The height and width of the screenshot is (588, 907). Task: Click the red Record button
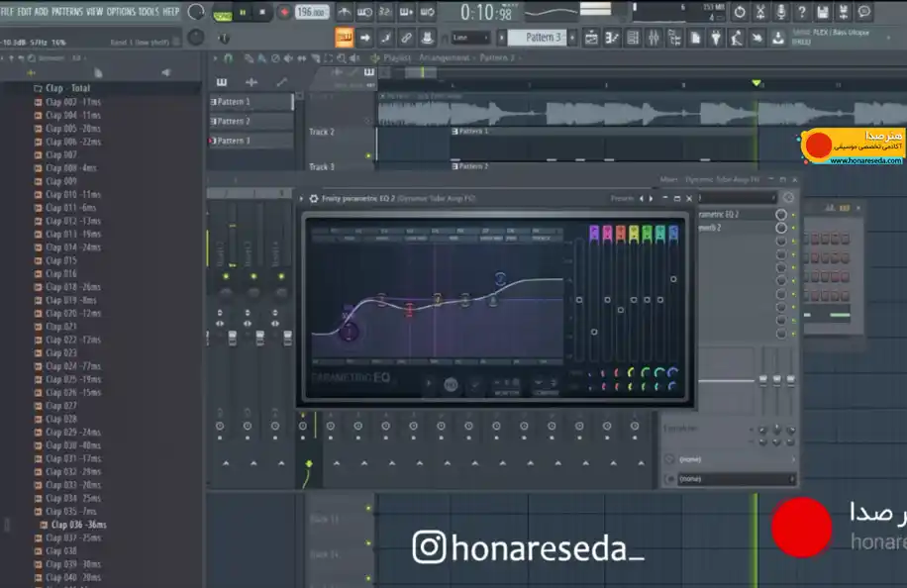284,12
